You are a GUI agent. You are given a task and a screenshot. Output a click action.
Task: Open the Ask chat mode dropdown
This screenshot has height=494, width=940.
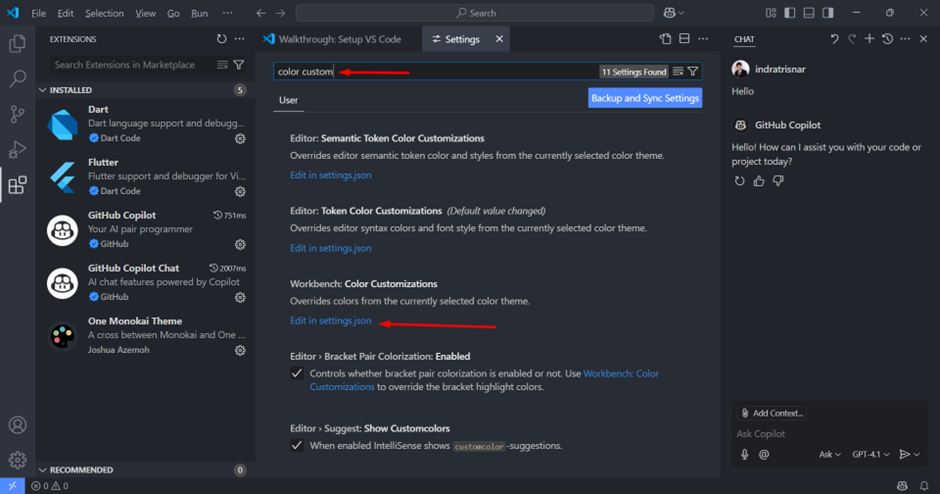point(830,454)
